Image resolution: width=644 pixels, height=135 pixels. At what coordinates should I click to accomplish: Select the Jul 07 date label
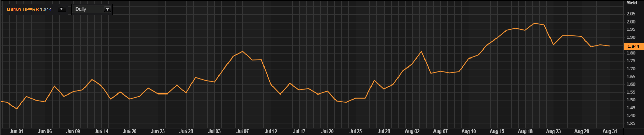(x=242, y=132)
